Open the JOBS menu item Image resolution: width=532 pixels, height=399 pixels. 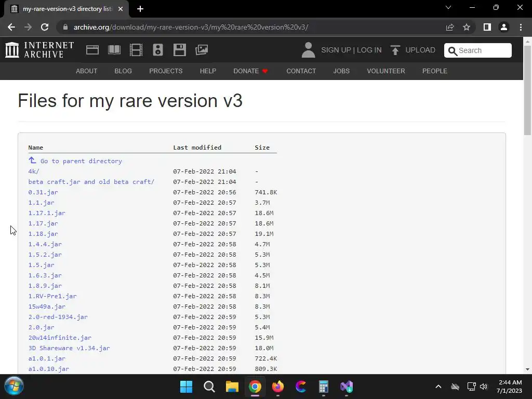[x=341, y=71]
